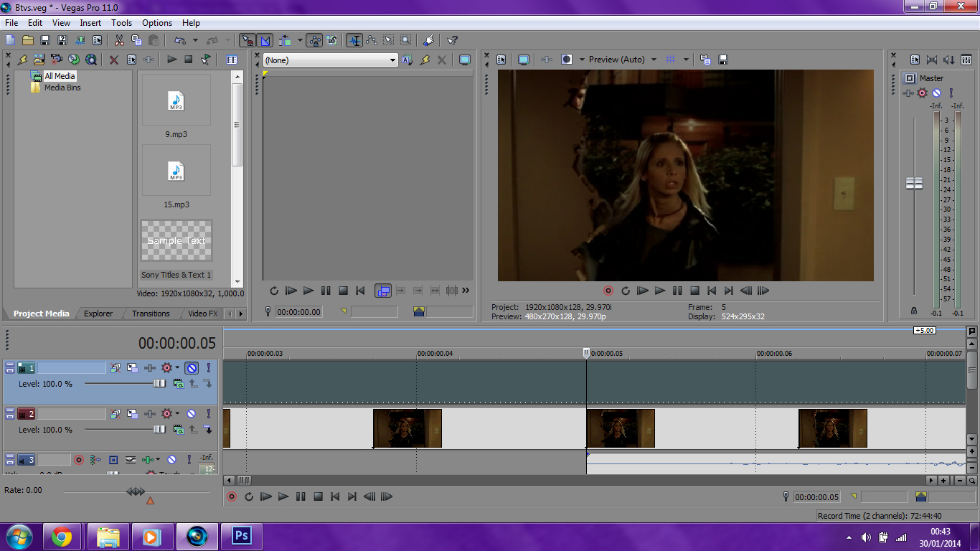Click the playback Rate slider handle

pos(136,491)
